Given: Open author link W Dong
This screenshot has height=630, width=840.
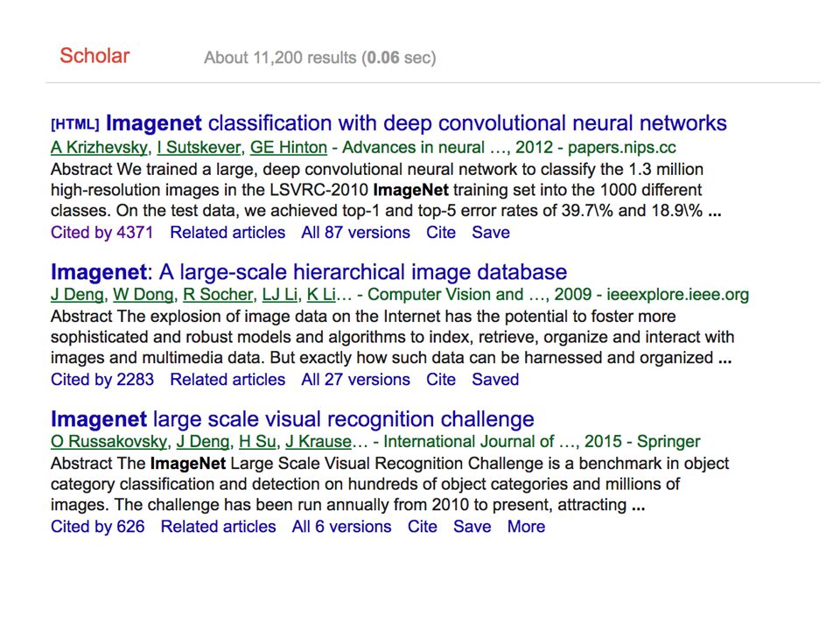Looking at the screenshot, I should [143, 295].
